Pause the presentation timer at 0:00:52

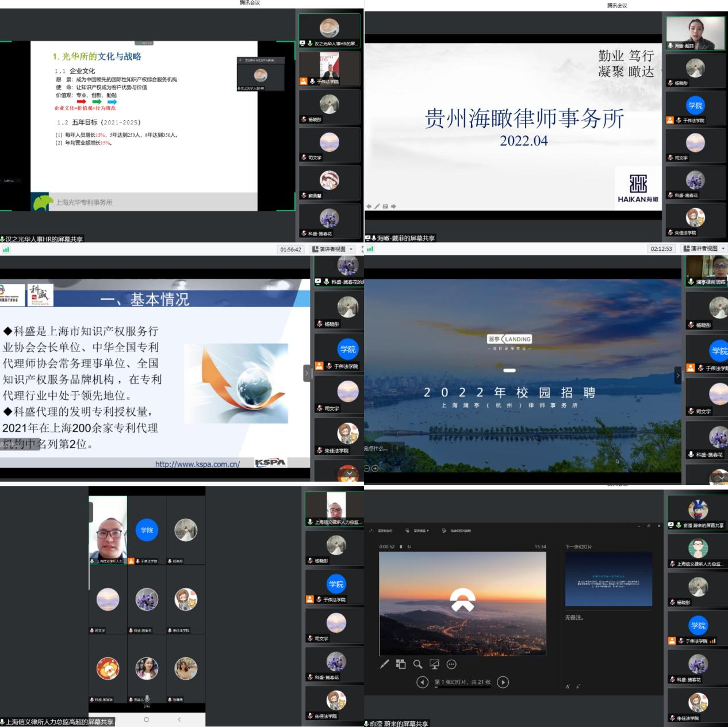(401, 547)
